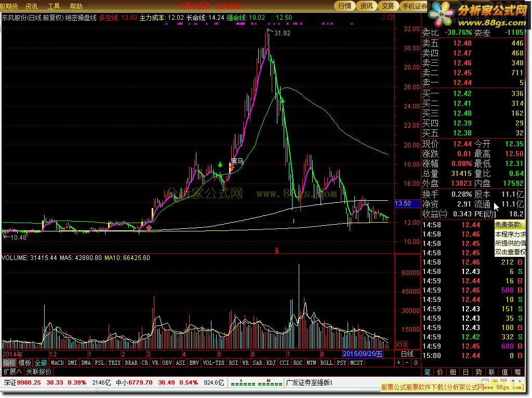Open the 交易 trading button
The height and width of the screenshot is (398, 532).
388,6
